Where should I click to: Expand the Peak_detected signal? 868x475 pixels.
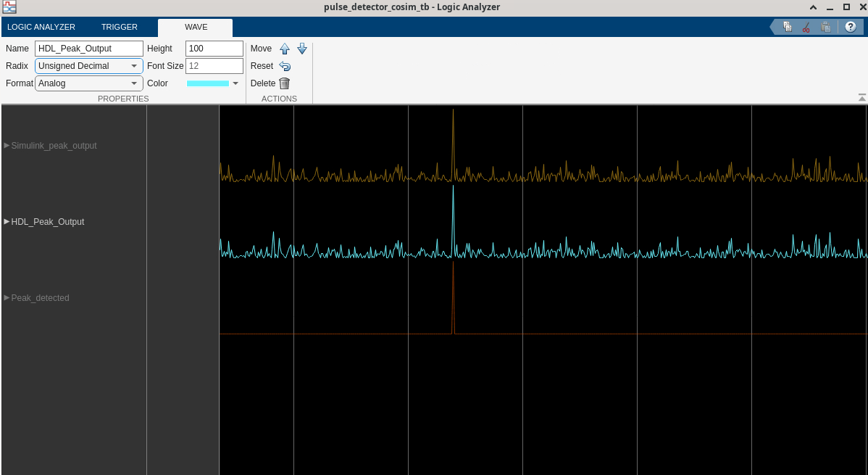[x=7, y=297]
